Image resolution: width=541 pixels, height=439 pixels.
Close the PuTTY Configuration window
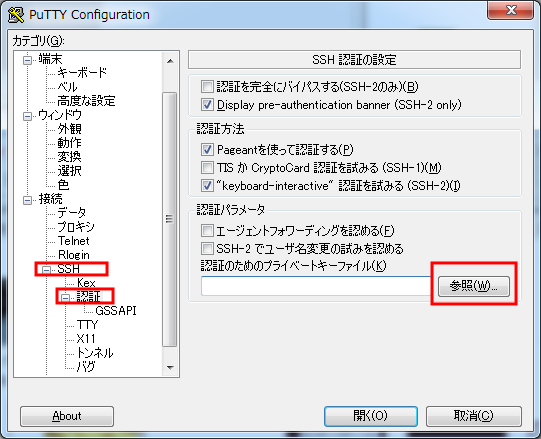coord(511,10)
